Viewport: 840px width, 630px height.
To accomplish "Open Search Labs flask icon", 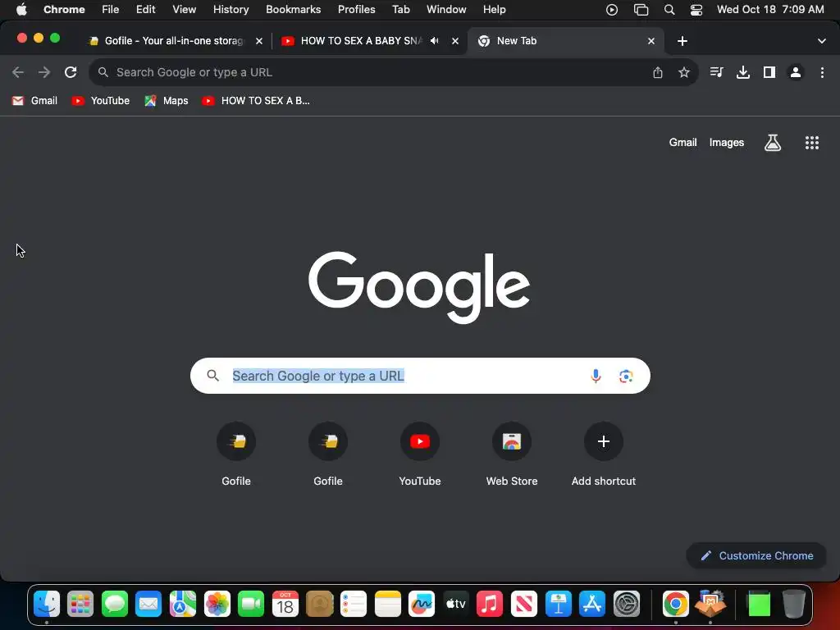I will coord(773,143).
